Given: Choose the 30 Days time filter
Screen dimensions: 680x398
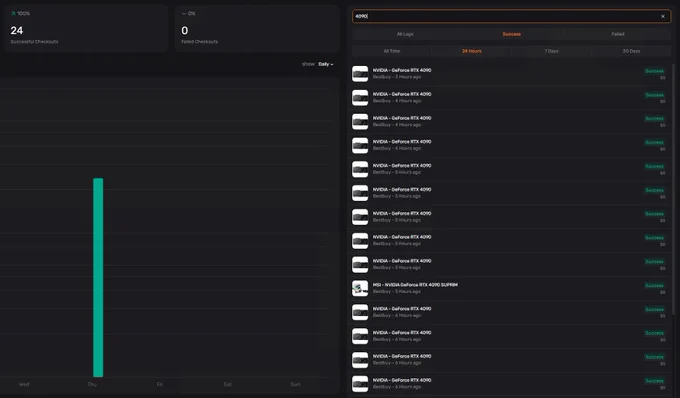Looking at the screenshot, I should [631, 51].
